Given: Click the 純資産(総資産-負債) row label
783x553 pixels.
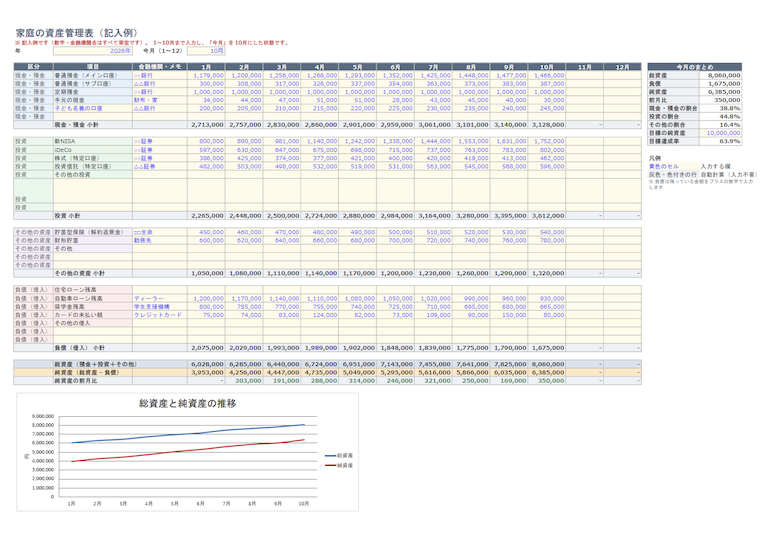Looking at the screenshot, I should (93, 373).
